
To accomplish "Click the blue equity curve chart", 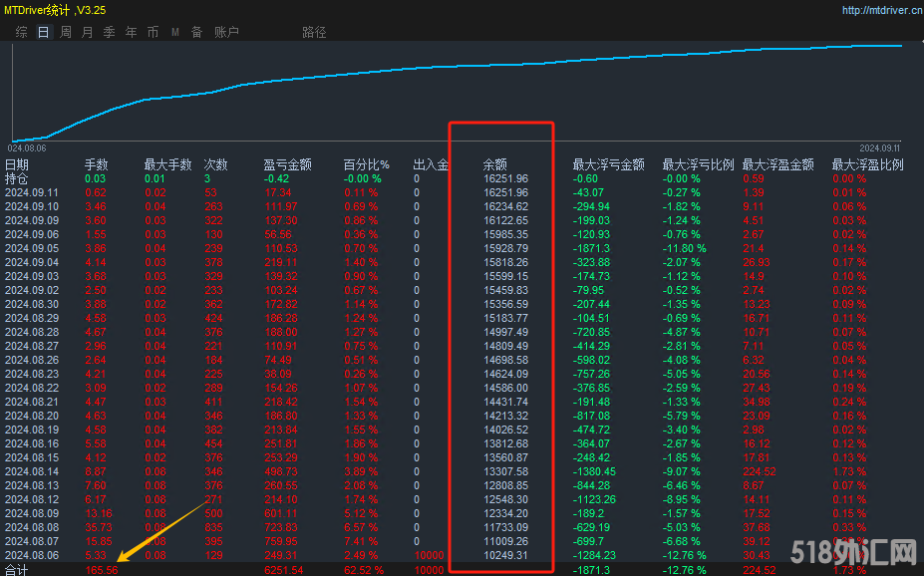I will tap(458, 92).
